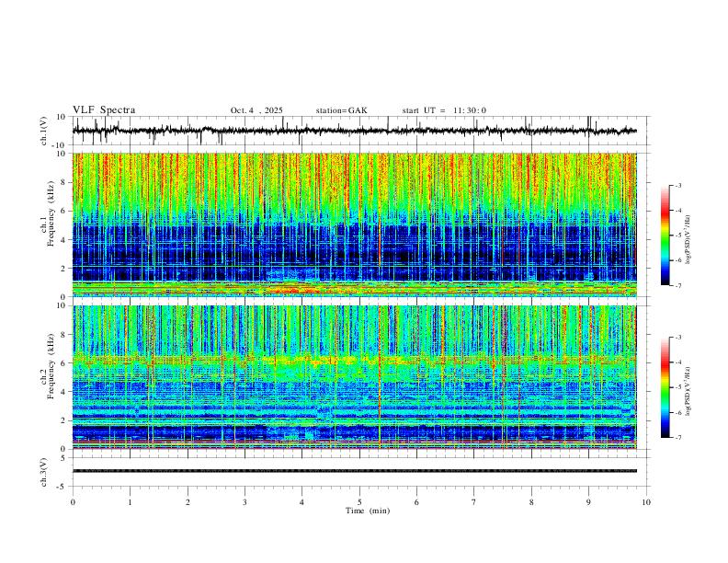Click the ch.2 PSD color bar

click(665, 387)
